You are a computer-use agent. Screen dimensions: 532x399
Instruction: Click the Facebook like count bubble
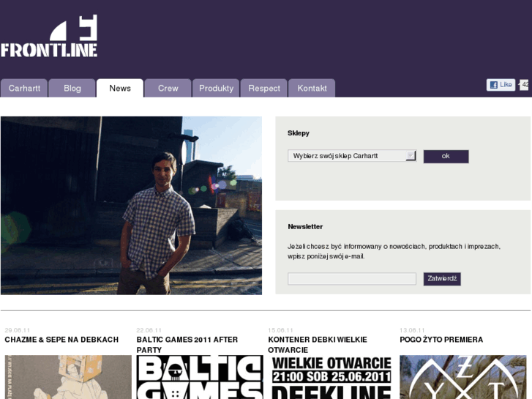pos(524,85)
